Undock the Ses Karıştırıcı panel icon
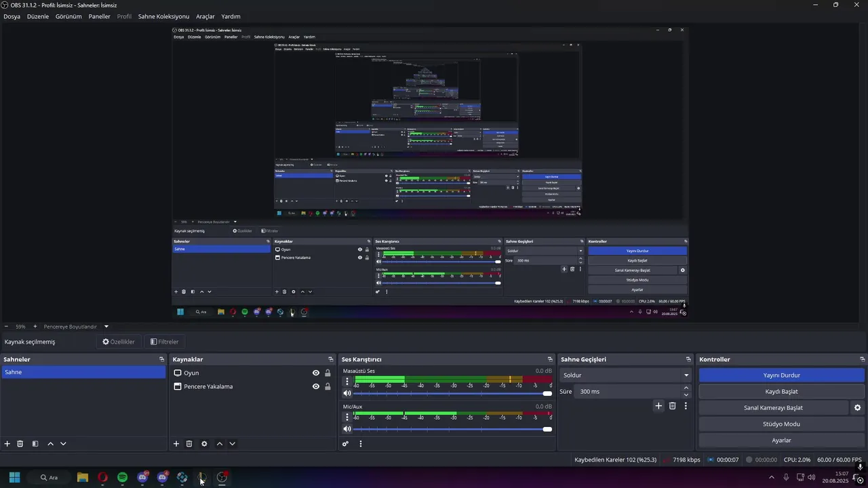868x488 pixels. click(550, 359)
